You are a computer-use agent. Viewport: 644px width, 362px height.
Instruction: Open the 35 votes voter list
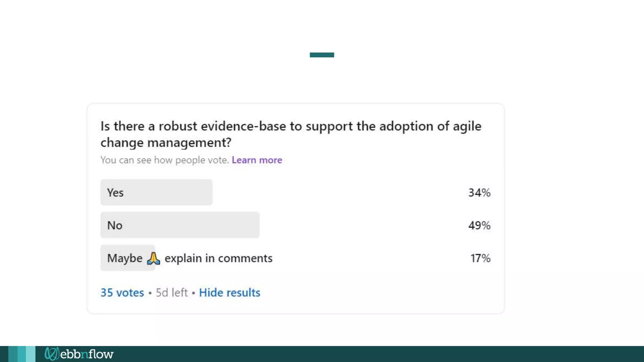122,293
